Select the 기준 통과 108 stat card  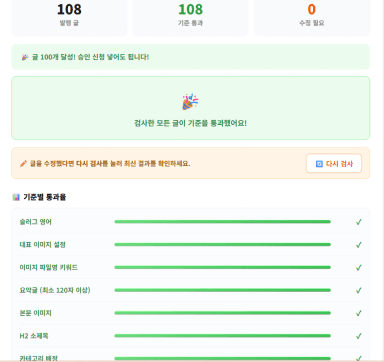coord(190,17)
